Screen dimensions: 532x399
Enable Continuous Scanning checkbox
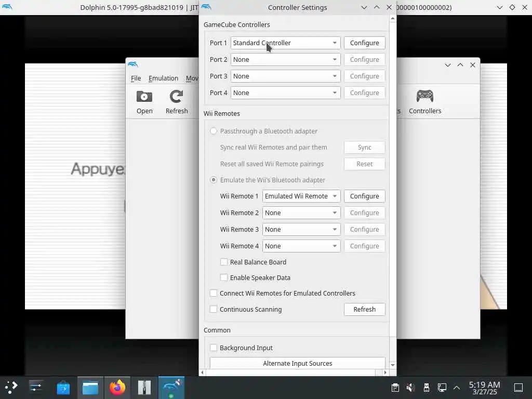[x=214, y=309]
